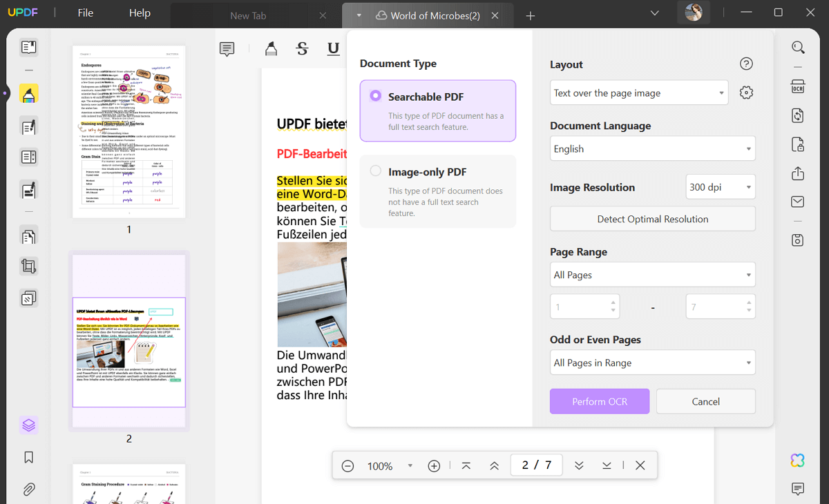Click the start page range field

(x=584, y=307)
